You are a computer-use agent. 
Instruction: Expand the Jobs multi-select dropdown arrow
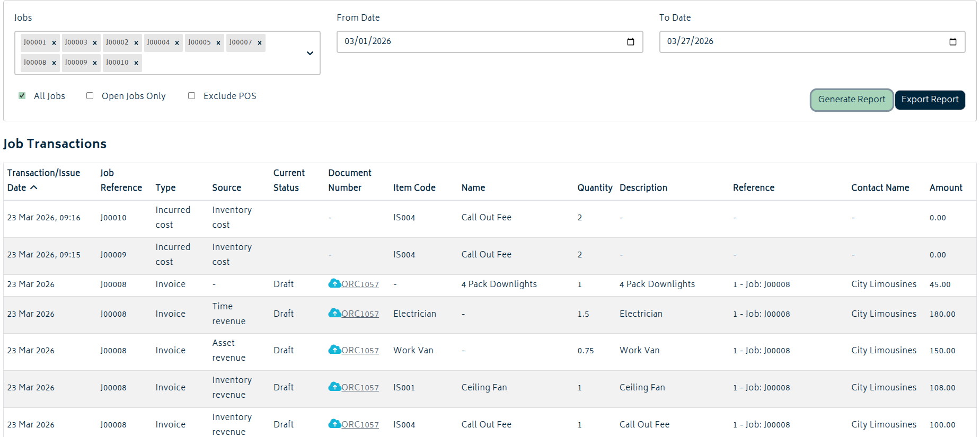tap(310, 53)
